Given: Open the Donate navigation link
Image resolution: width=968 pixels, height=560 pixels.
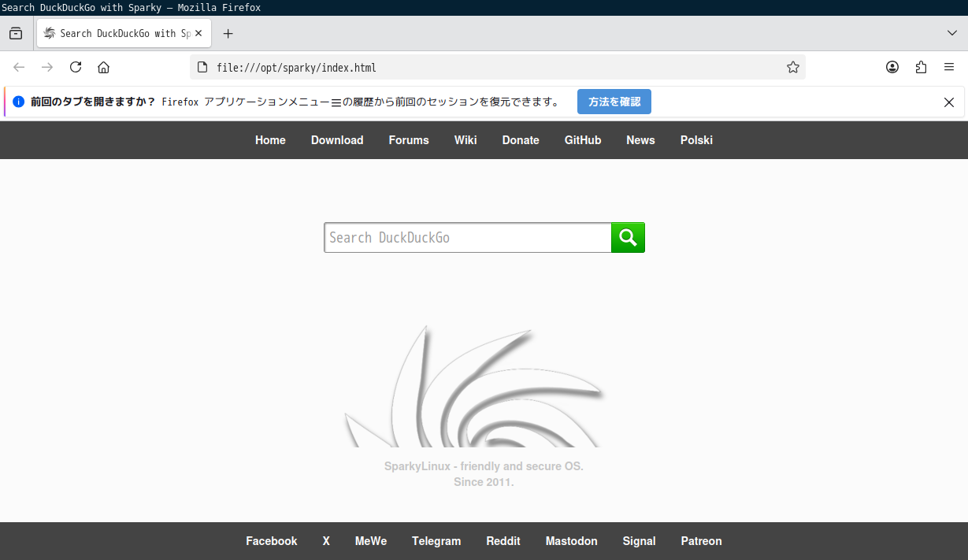Looking at the screenshot, I should pos(521,140).
